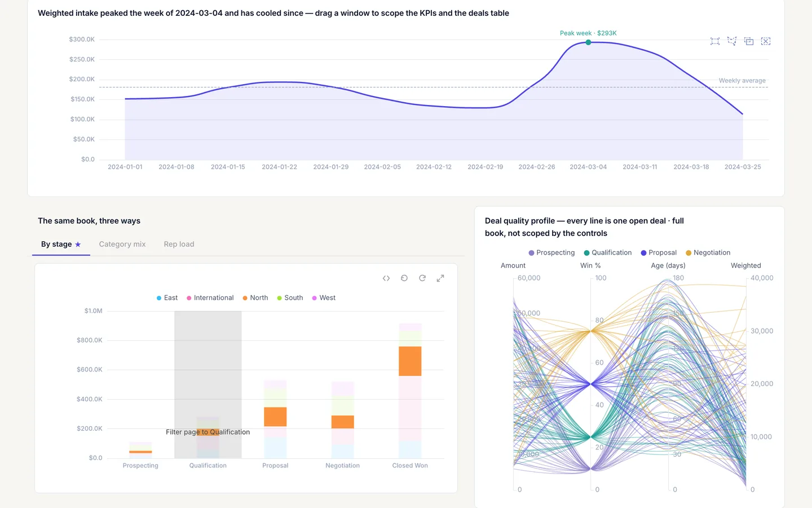This screenshot has height=508, width=812.
Task: Click the highlighted Qualification bar column
Action: click(208, 384)
